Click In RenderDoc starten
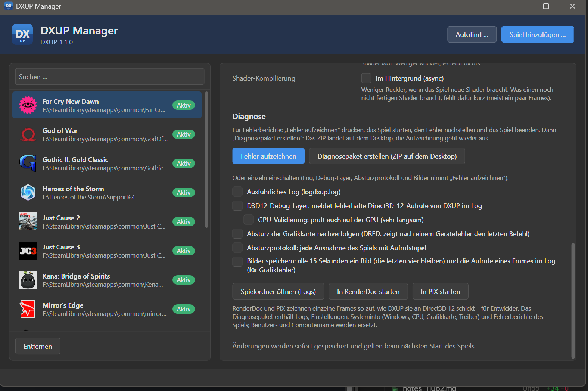The image size is (588, 391). (x=368, y=291)
